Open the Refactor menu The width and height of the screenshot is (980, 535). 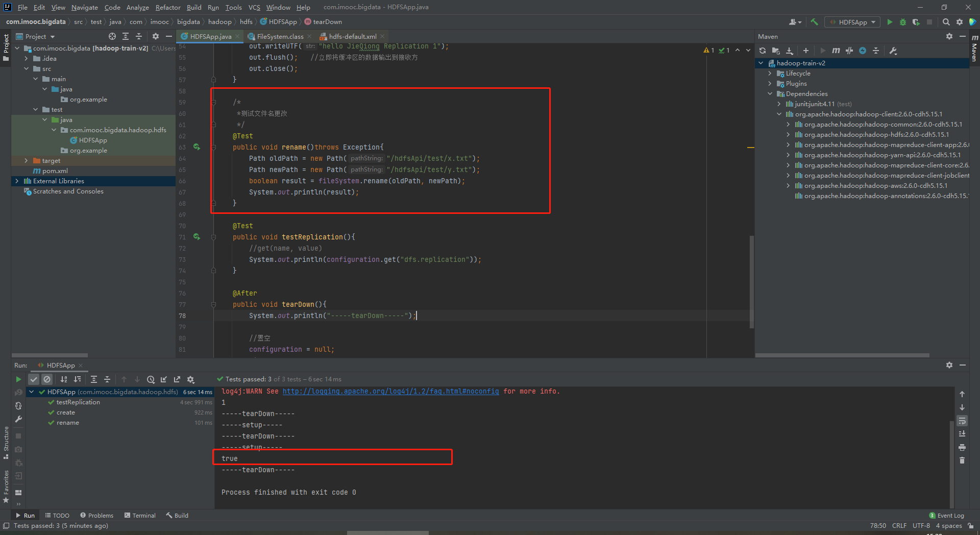coord(168,7)
